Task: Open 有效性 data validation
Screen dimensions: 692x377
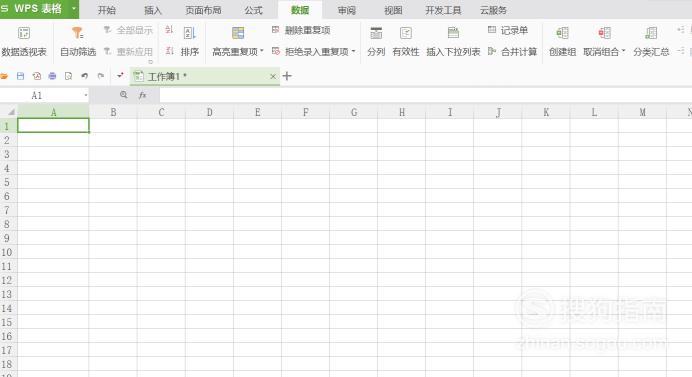Action: [x=406, y=41]
